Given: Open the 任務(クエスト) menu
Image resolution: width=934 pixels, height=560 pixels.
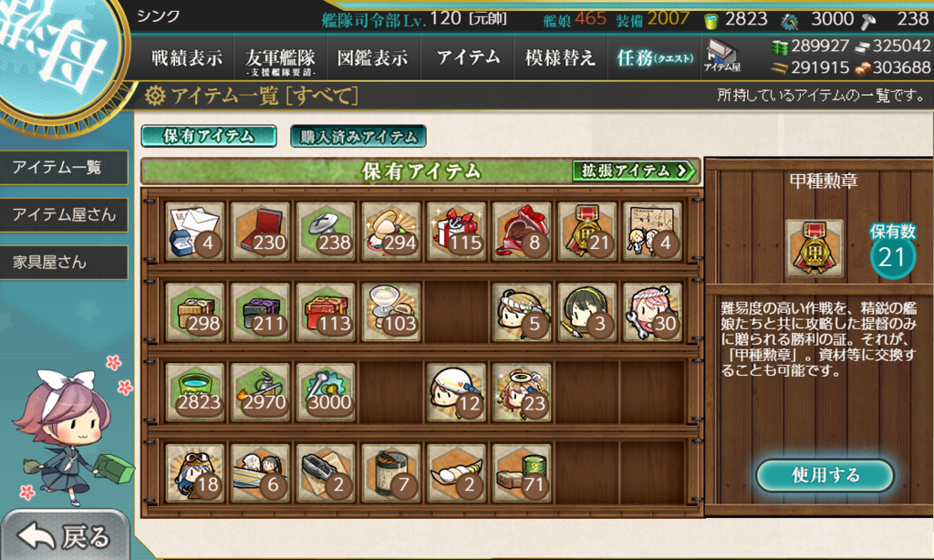Looking at the screenshot, I should pyautogui.click(x=655, y=57).
